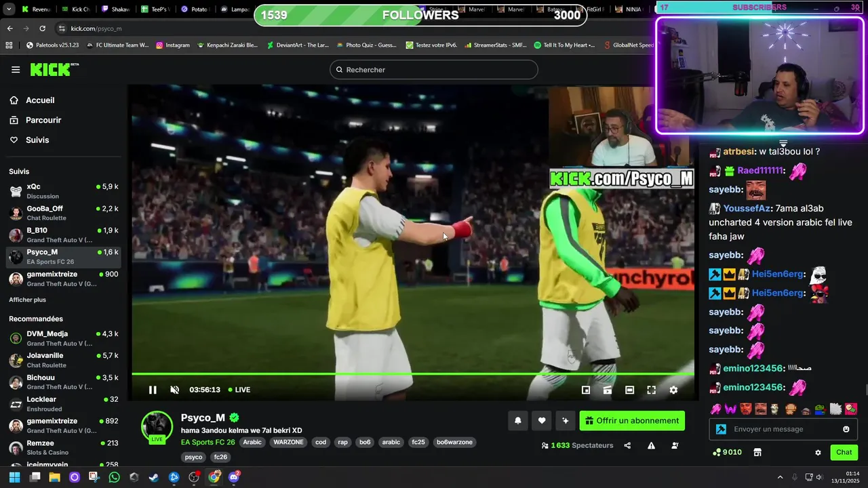Open the Kick hamburger menu
The image size is (868, 488).
(16, 70)
